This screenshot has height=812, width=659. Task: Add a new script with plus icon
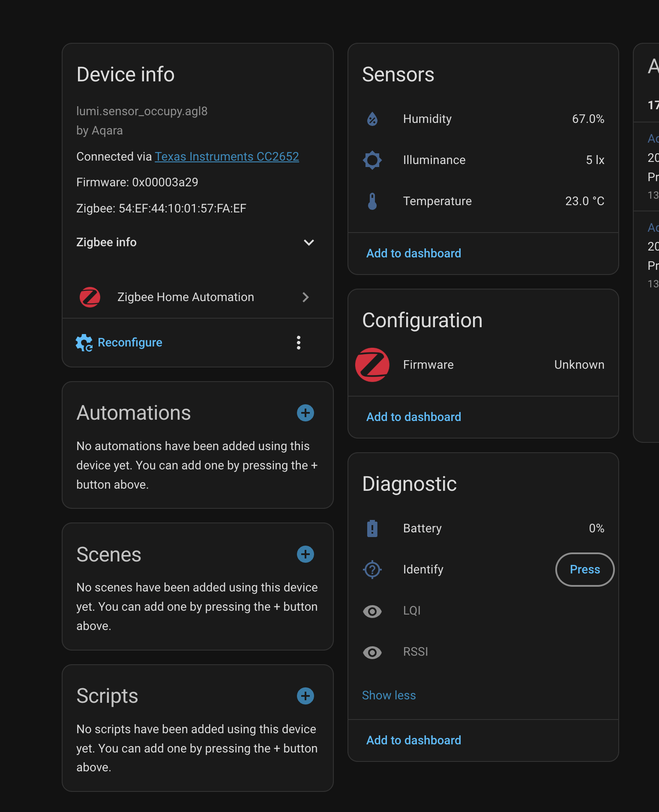pos(306,696)
